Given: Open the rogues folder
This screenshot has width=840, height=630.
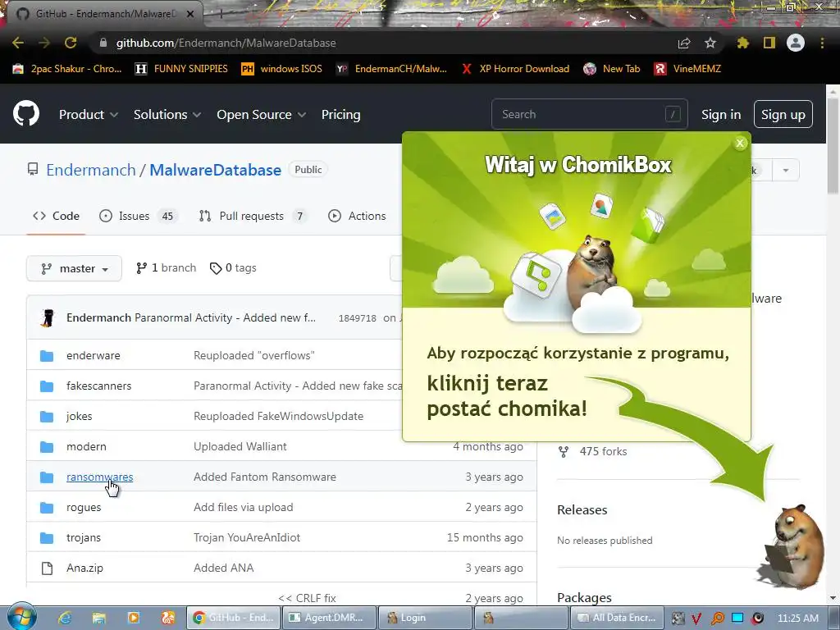Looking at the screenshot, I should click(x=84, y=507).
